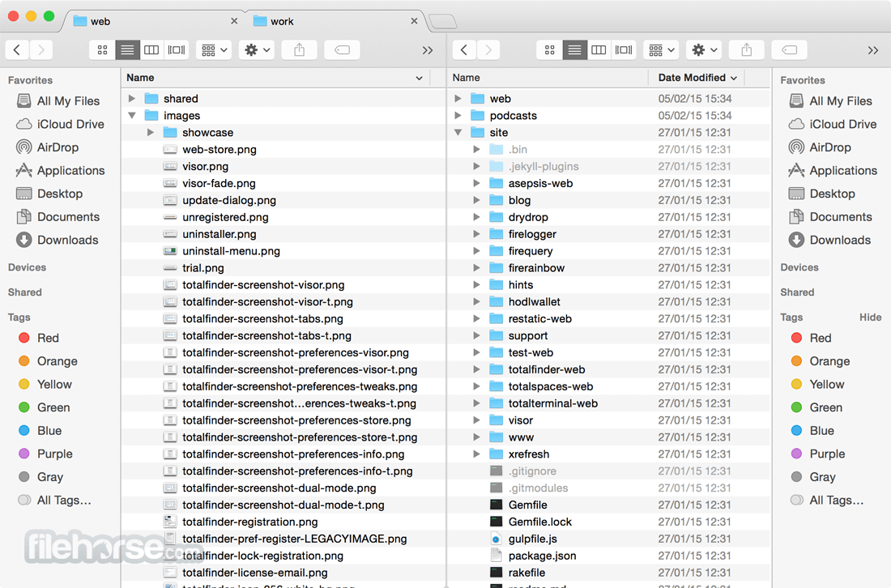Switch left pane to cover flow view
891x588 pixels.
click(x=176, y=50)
